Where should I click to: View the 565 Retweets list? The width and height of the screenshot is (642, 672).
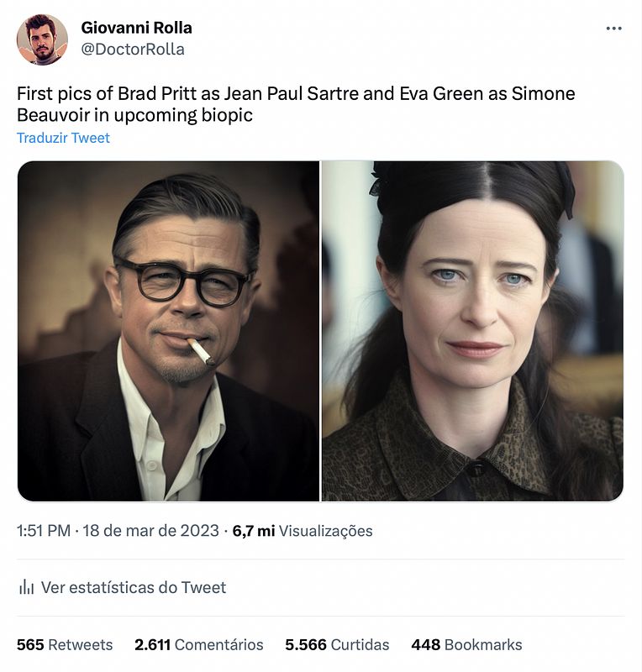click(x=65, y=645)
